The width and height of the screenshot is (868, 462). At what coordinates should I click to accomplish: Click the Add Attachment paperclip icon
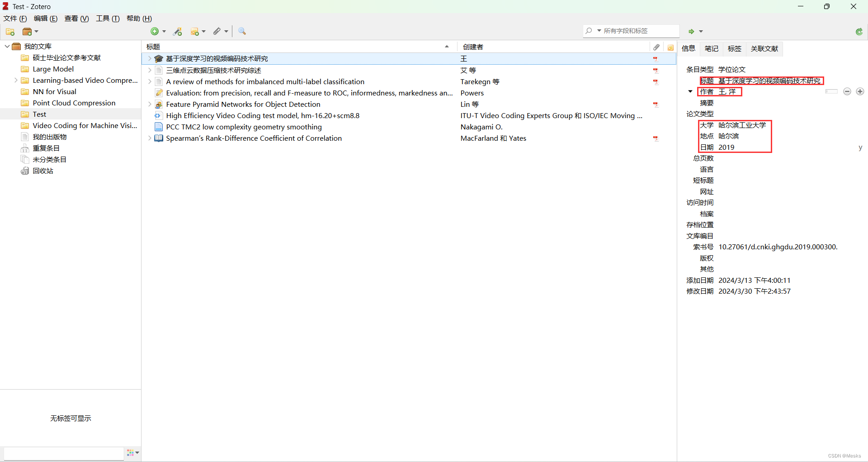point(217,31)
